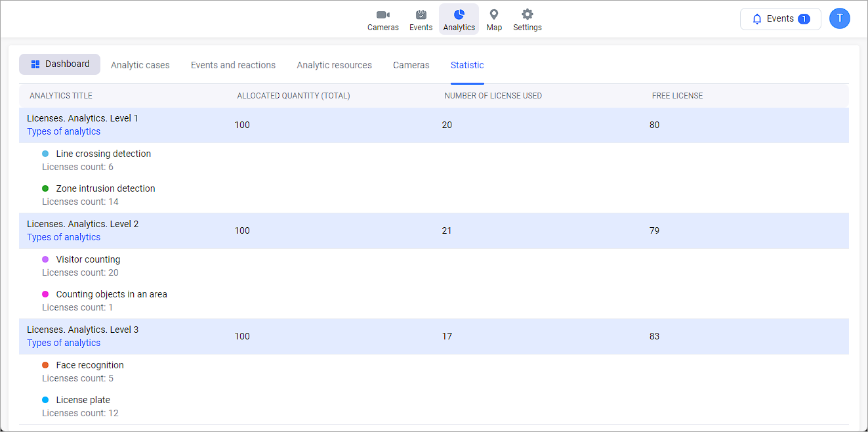Collapse Types of analytics under Level 3
Image resolution: width=868 pixels, height=432 pixels.
[64, 343]
